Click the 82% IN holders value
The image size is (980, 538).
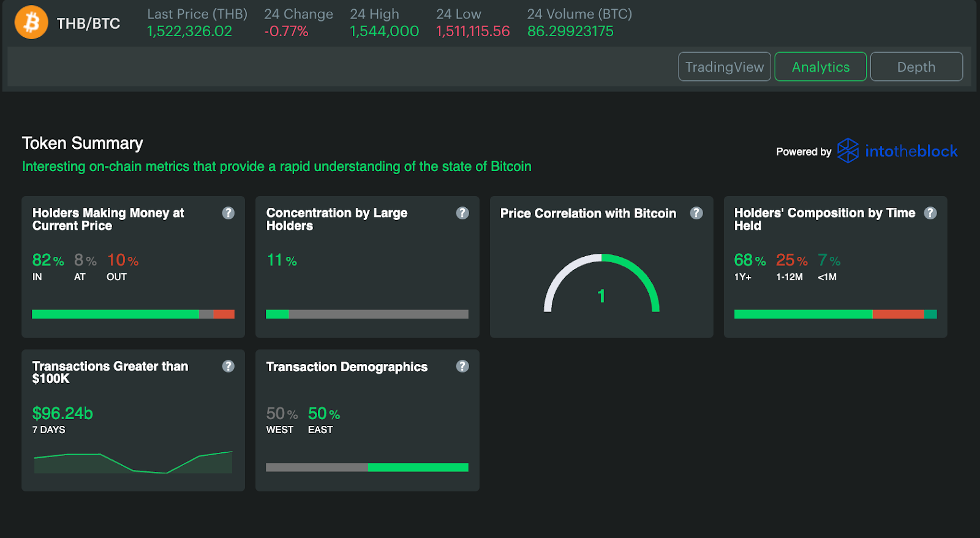coord(48,260)
